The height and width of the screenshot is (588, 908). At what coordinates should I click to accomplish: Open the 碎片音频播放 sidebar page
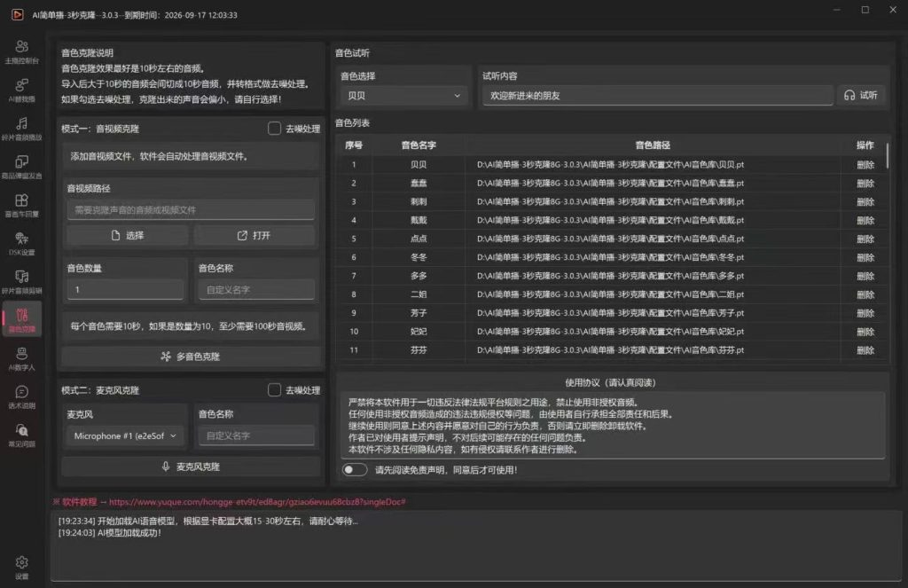(22, 129)
